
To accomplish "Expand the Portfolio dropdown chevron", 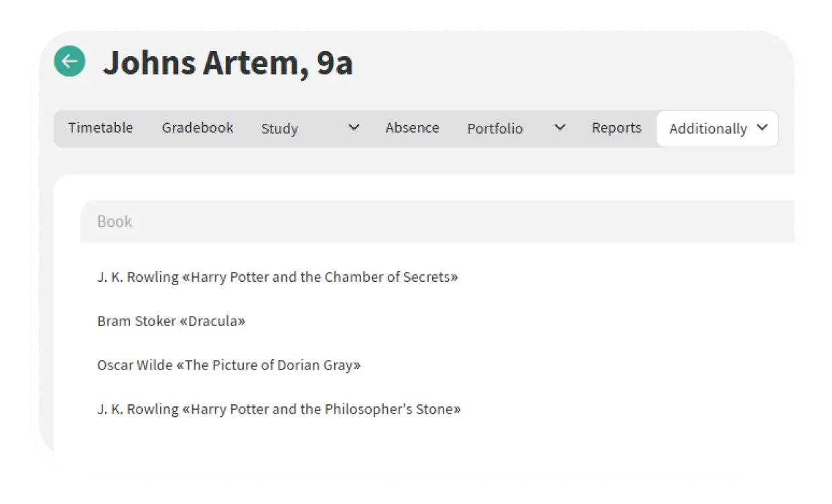I will coord(560,128).
